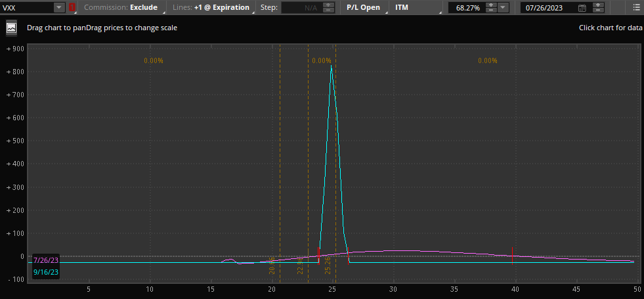Click the 7/26/23 line legend label
Viewport: 644px width, 299px height.
click(x=46, y=260)
